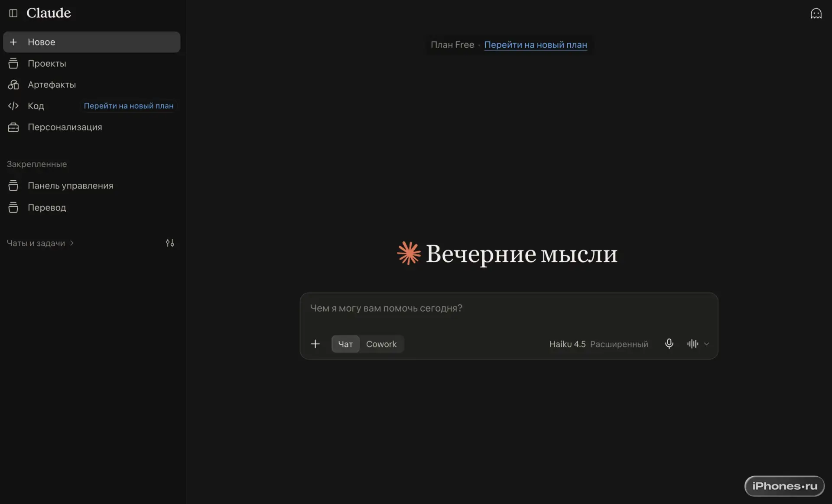The width and height of the screenshot is (832, 504).
Task: Open pinned project 'Панель управления'
Action: [91, 185]
